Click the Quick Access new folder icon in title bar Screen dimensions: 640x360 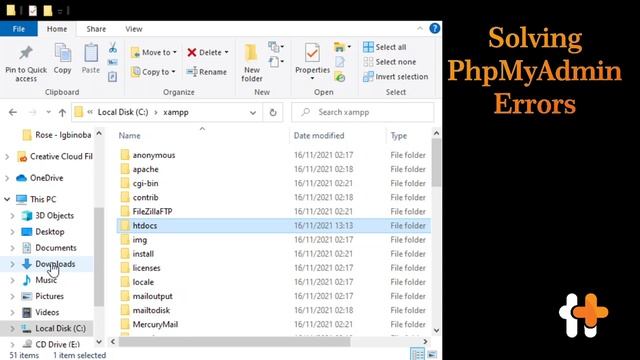click(48, 11)
